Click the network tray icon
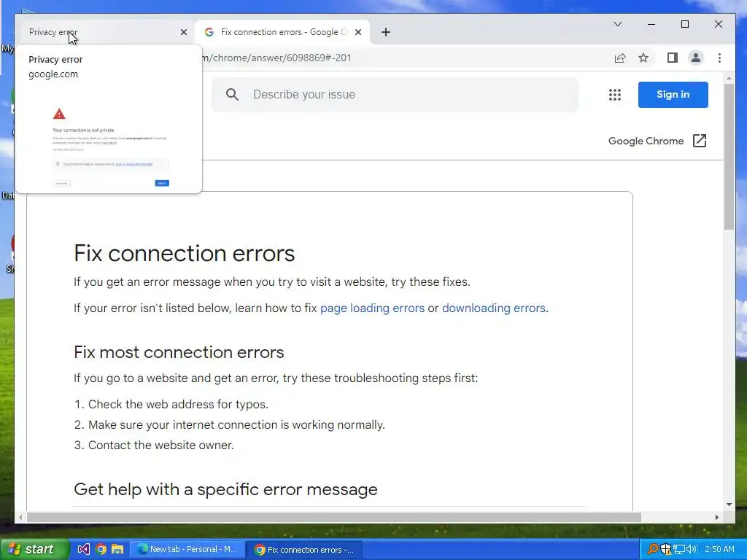The width and height of the screenshot is (747, 560). [678, 549]
